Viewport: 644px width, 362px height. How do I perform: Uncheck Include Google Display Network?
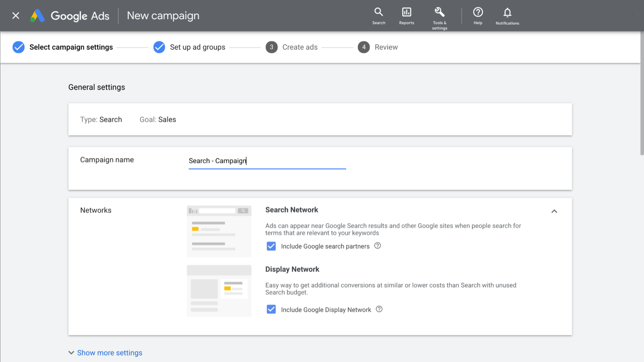tap(271, 309)
